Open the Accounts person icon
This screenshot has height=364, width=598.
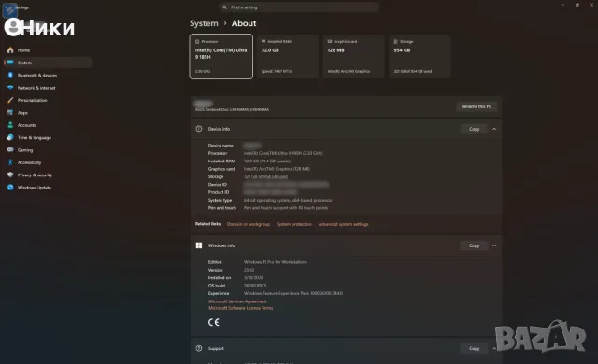[x=10, y=125]
